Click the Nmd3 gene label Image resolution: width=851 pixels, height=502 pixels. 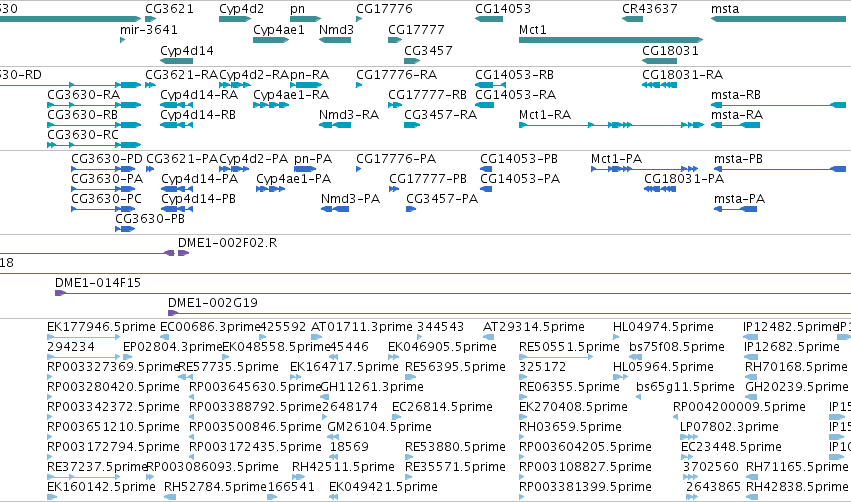coord(336,29)
